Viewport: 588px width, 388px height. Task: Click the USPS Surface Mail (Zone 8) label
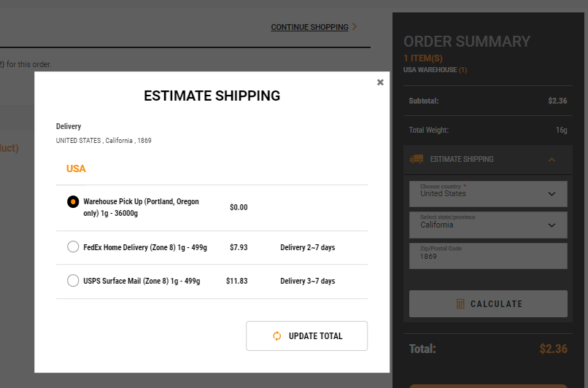click(x=142, y=282)
